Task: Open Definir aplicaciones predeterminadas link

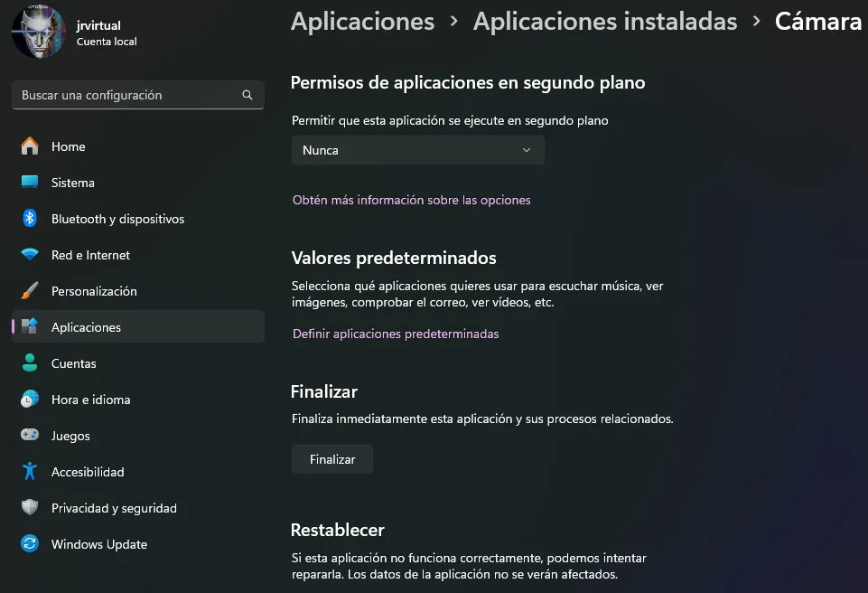Action: [x=396, y=334]
